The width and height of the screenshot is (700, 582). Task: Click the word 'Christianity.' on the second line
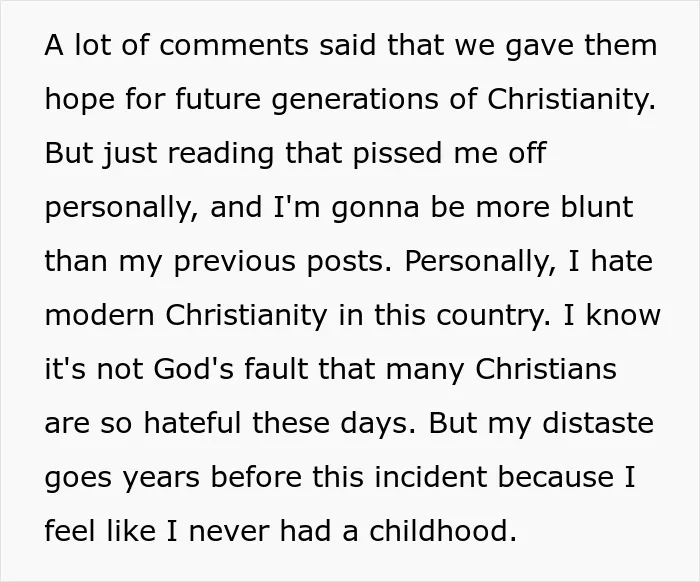click(x=571, y=99)
